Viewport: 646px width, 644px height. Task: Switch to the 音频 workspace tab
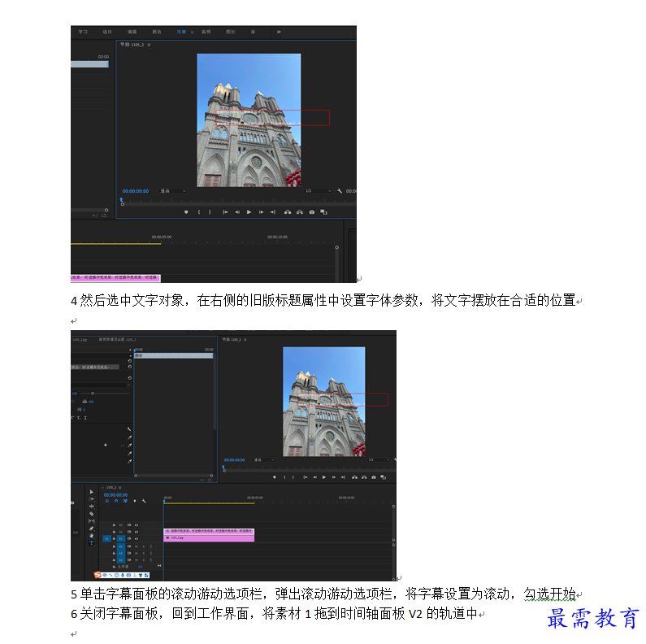pyautogui.click(x=206, y=32)
